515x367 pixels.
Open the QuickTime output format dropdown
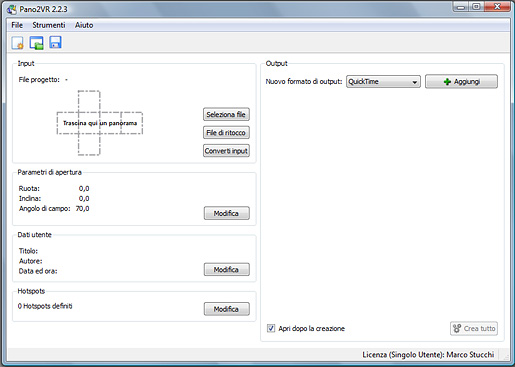pyautogui.click(x=383, y=81)
